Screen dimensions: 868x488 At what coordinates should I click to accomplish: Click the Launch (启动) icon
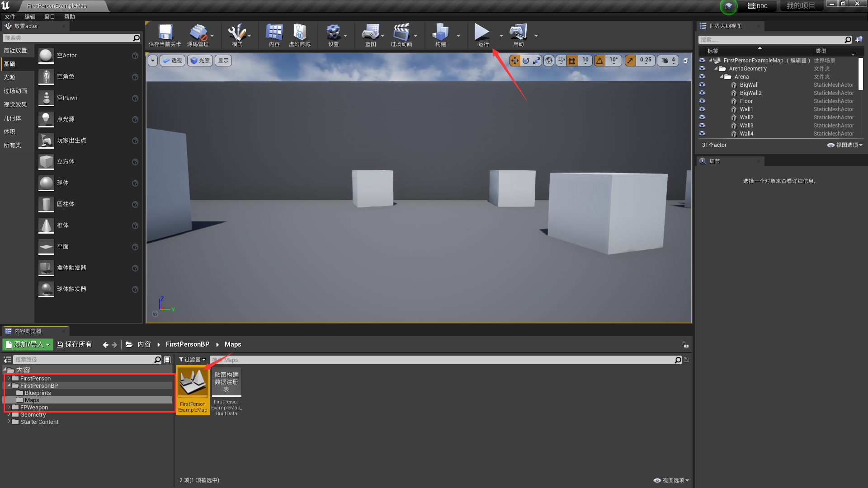pyautogui.click(x=518, y=35)
